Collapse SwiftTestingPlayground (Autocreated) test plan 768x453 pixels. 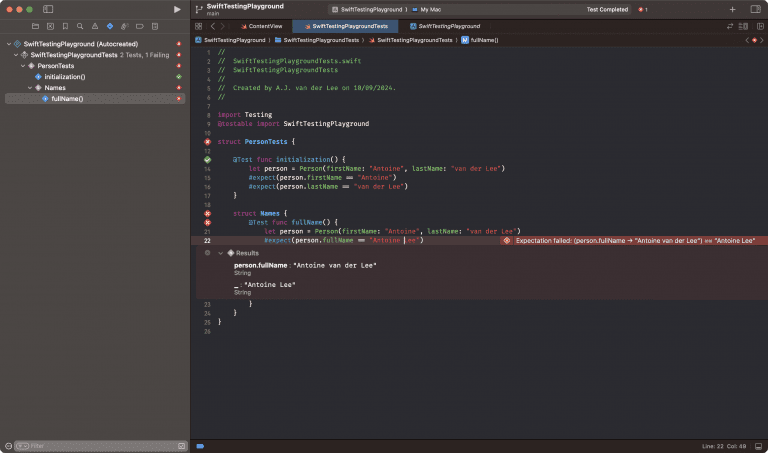(x=9, y=44)
